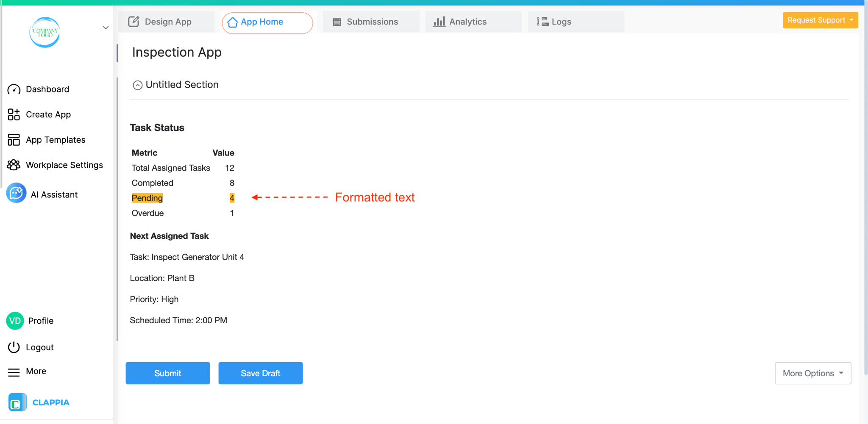Switch to the Design App tab

[166, 22]
